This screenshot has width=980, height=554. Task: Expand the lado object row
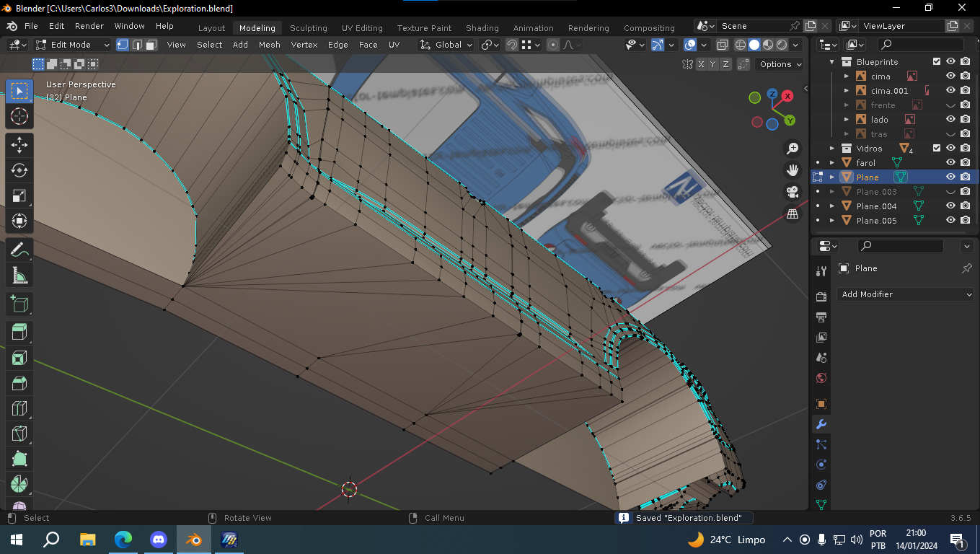click(847, 119)
